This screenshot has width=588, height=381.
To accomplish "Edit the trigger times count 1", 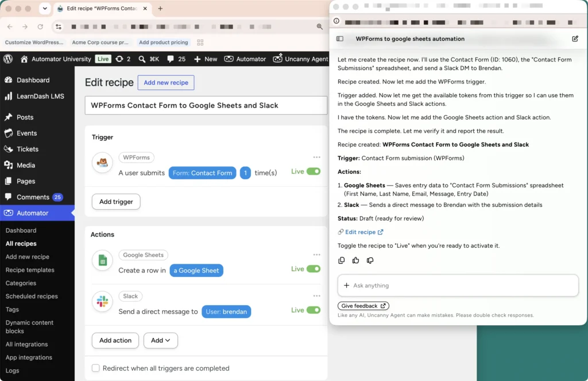I will click(x=245, y=173).
